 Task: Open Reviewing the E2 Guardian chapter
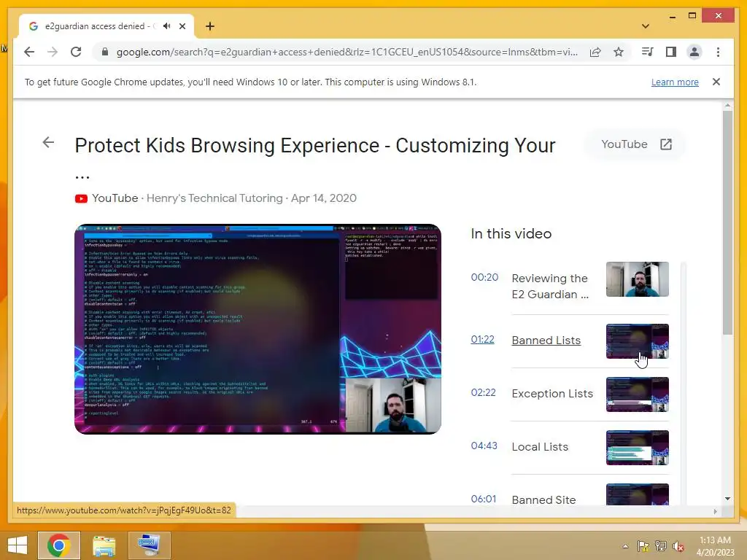point(550,286)
